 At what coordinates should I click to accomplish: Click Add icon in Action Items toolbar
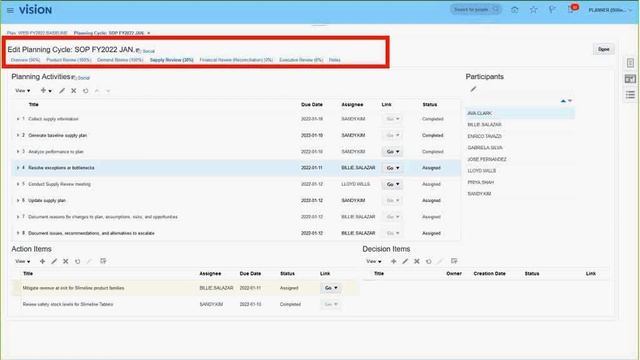(x=42, y=261)
